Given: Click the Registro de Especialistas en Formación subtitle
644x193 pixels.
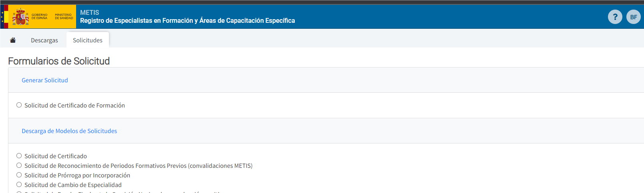Looking at the screenshot, I should click(x=187, y=20).
